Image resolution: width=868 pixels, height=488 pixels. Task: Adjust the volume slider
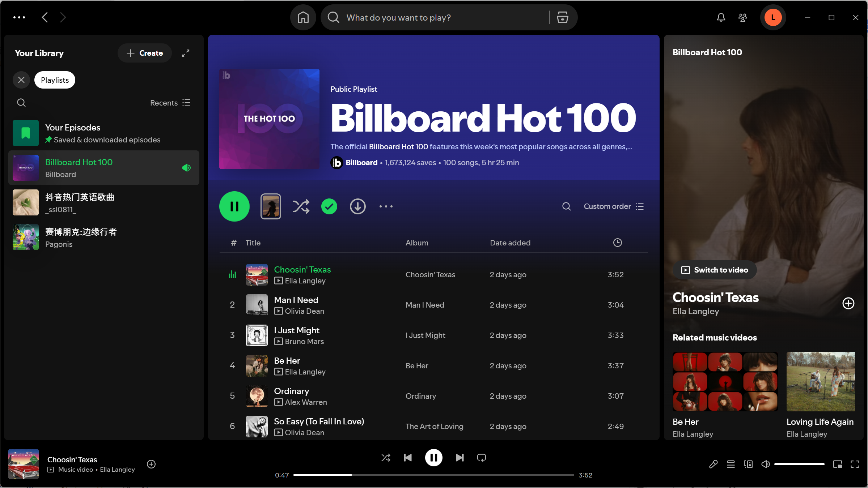click(799, 464)
